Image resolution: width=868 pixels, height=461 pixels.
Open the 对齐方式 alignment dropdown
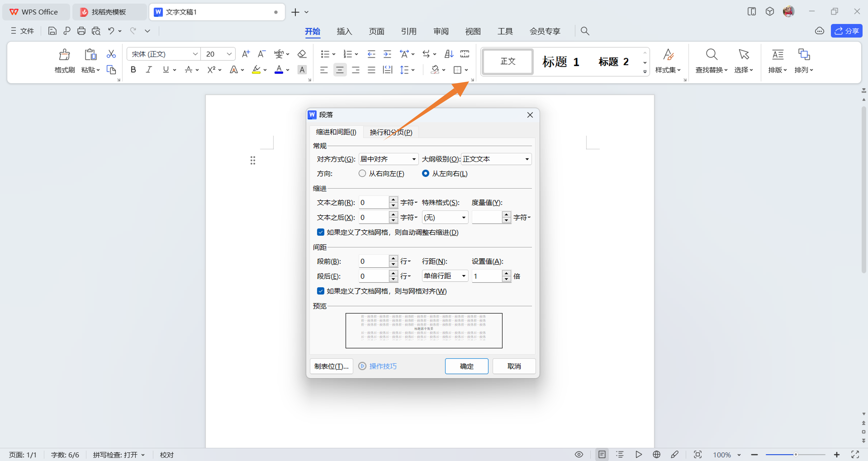click(x=388, y=159)
